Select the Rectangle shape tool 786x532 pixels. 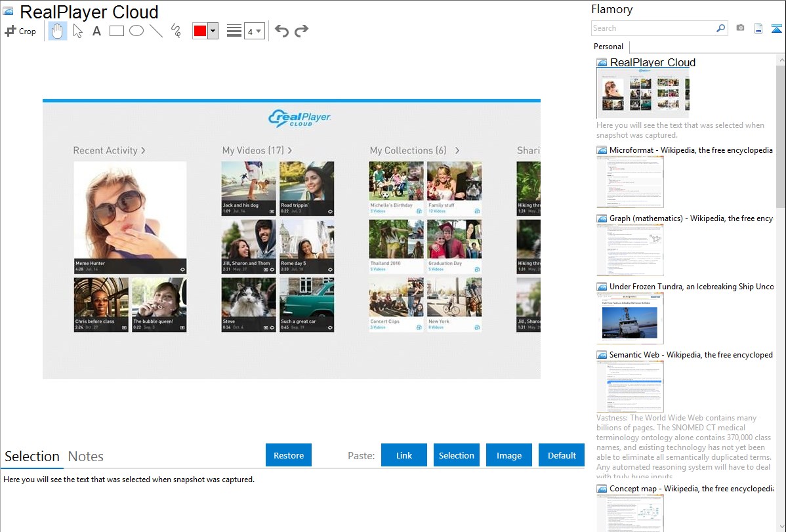(116, 31)
